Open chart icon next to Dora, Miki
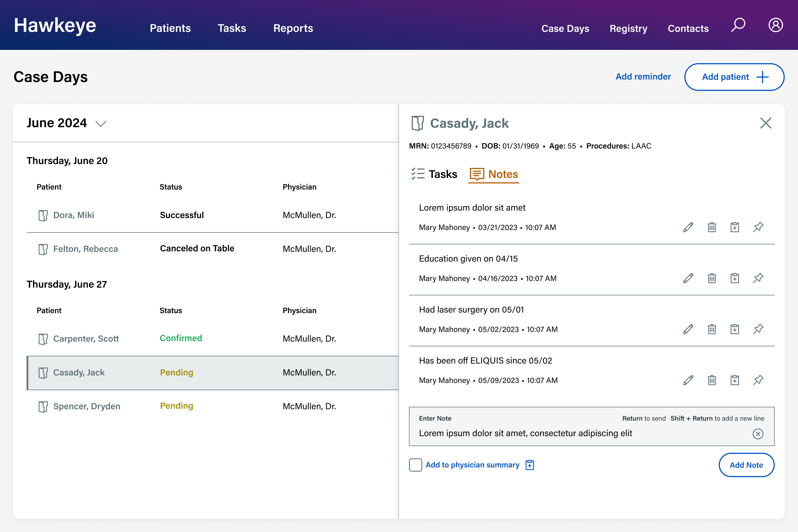This screenshot has width=798, height=532. [x=43, y=216]
